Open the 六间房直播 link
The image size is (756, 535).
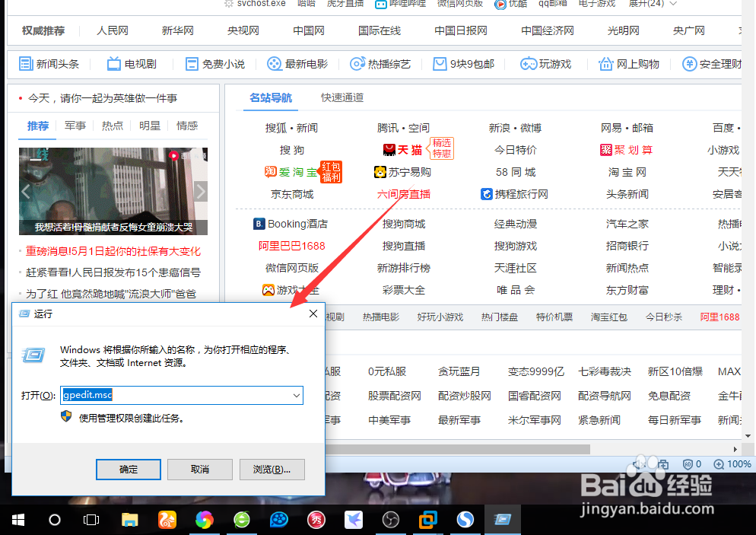(404, 194)
